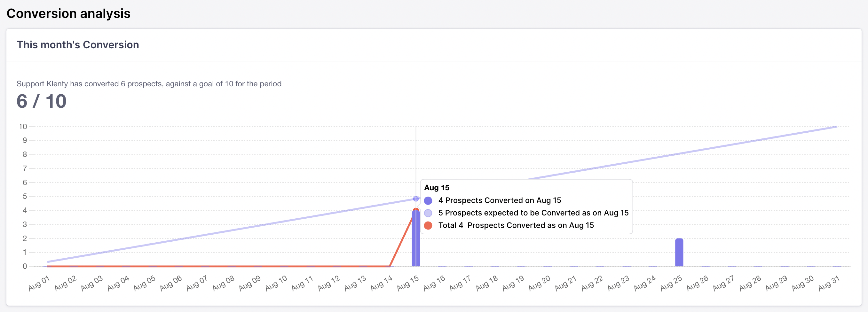Viewport: 868px width, 312px height.
Task: Click the red swatch in the tooltip
Action: point(428,225)
